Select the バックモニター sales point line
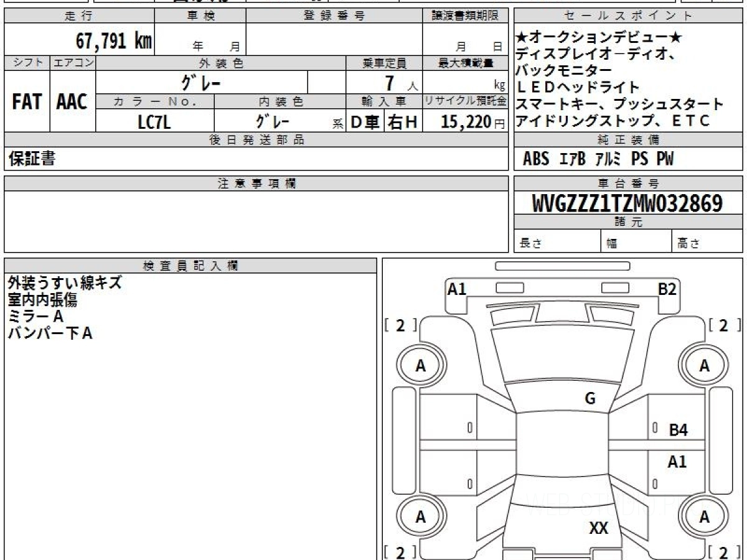This screenshot has height=560, width=747. click(563, 70)
